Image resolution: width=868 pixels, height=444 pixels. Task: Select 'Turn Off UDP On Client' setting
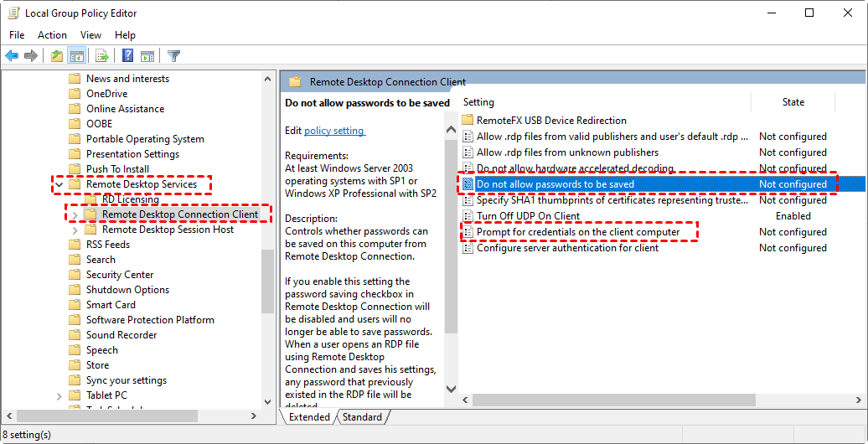(x=528, y=216)
